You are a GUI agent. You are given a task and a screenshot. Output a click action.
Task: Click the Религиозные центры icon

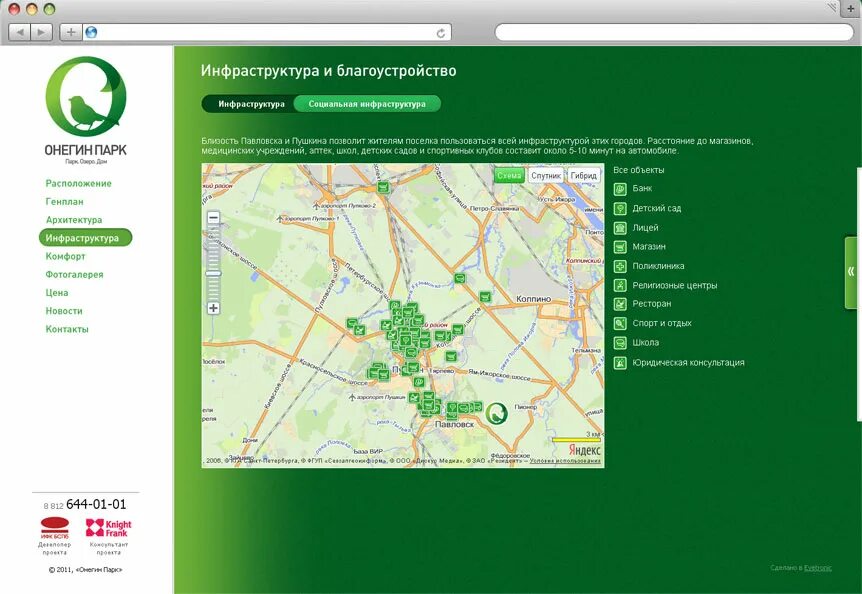click(620, 286)
